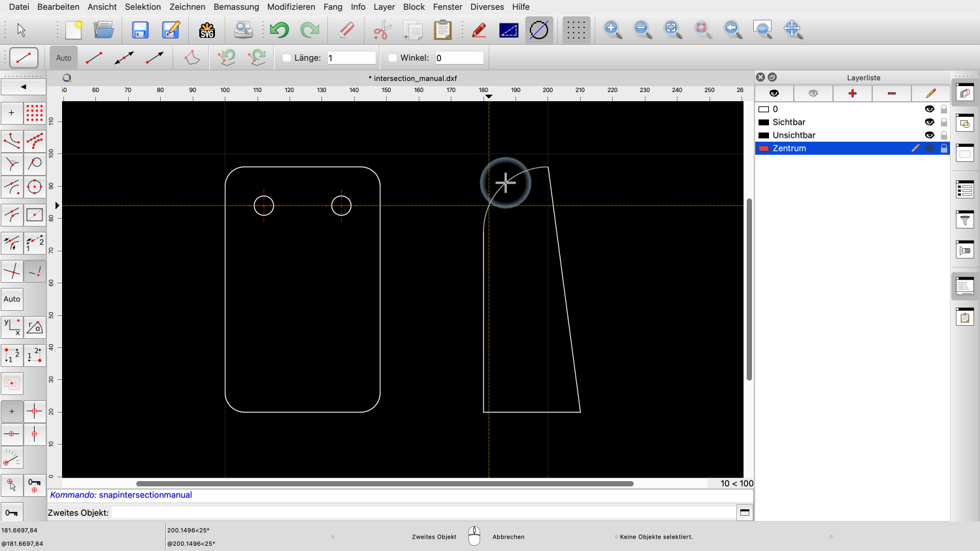This screenshot has width=980, height=551.
Task: Open the property editor list panel
Action: tap(965, 189)
